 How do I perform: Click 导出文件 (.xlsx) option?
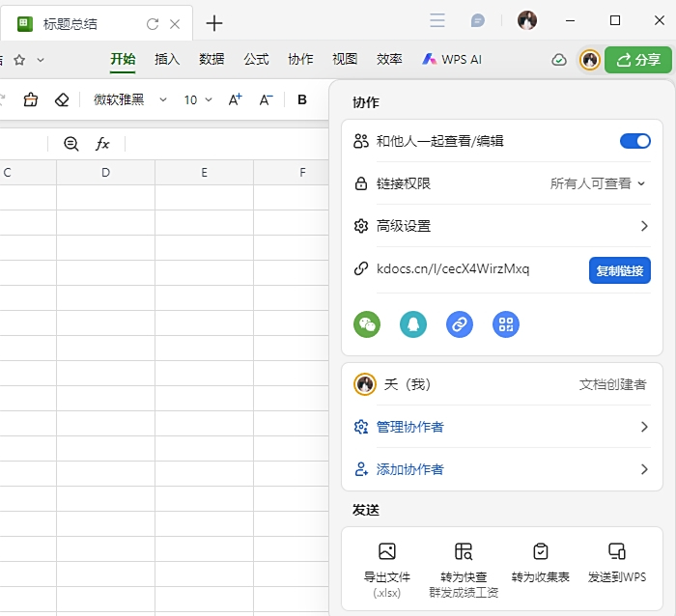tap(387, 570)
